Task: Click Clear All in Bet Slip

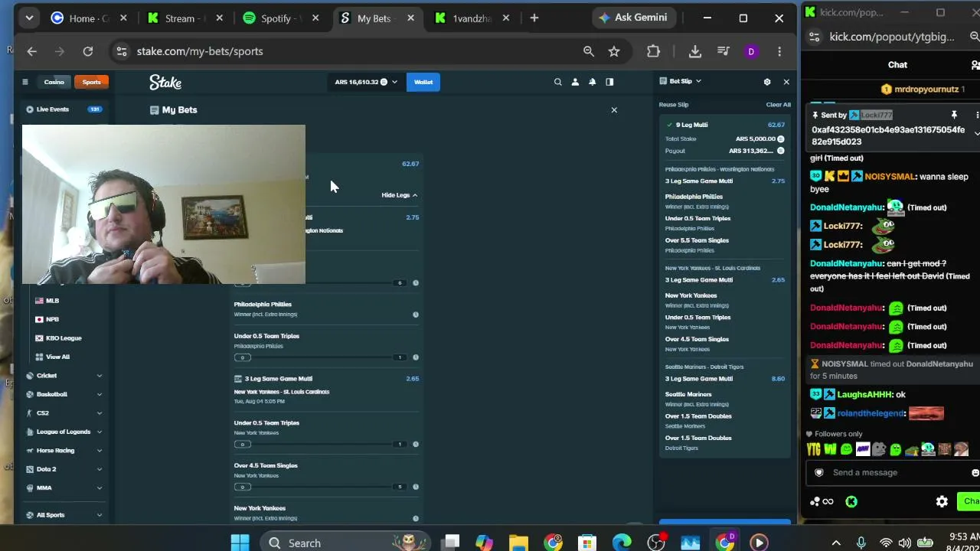Action: (x=778, y=105)
